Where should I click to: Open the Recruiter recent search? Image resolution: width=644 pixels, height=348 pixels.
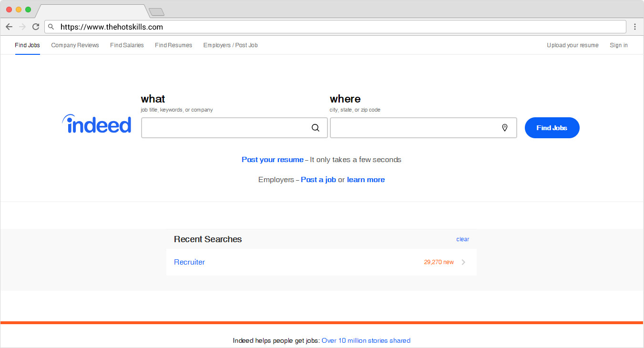point(189,262)
